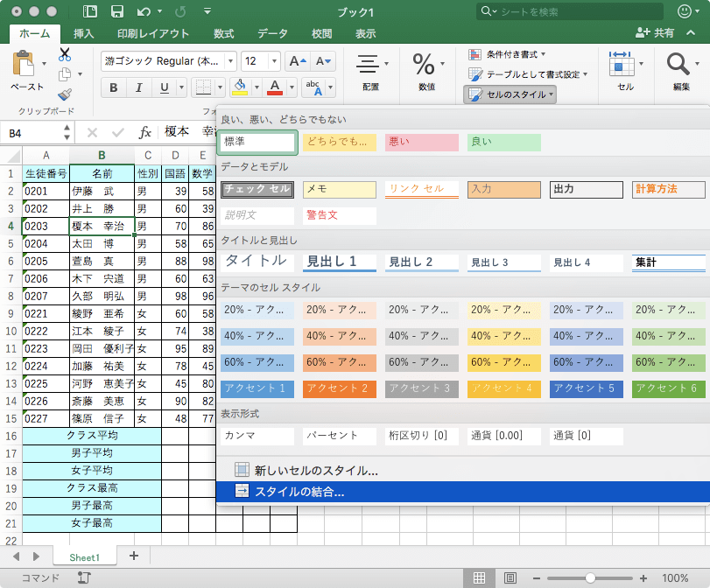Expand the underline style arrow
710x588 pixels.
click(181, 87)
